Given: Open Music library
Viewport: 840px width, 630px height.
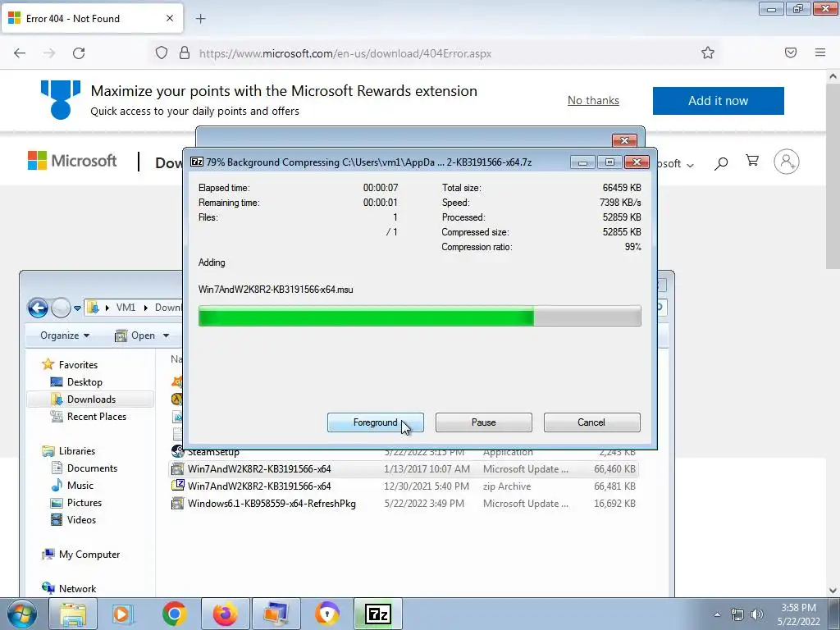Looking at the screenshot, I should tap(80, 486).
